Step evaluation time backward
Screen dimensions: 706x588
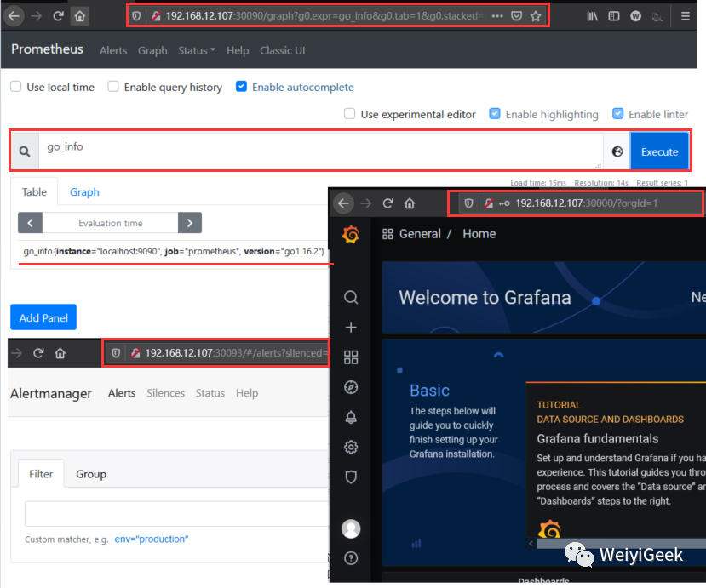coord(30,223)
